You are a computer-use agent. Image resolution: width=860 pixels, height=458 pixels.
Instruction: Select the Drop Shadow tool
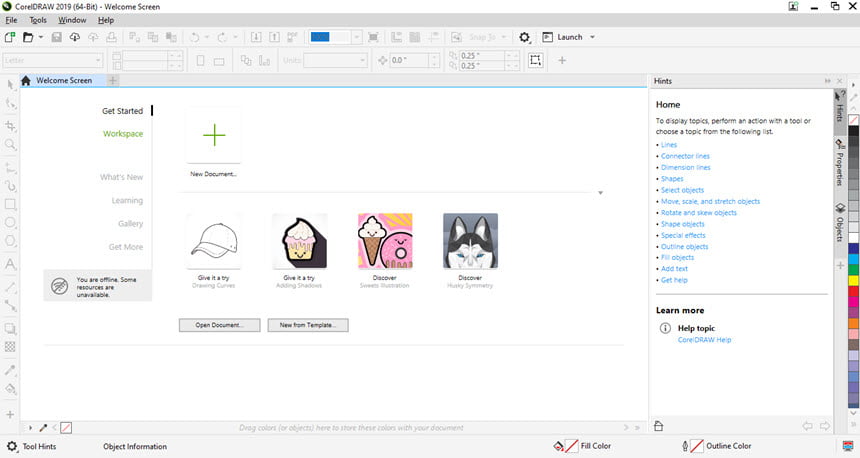click(10, 329)
